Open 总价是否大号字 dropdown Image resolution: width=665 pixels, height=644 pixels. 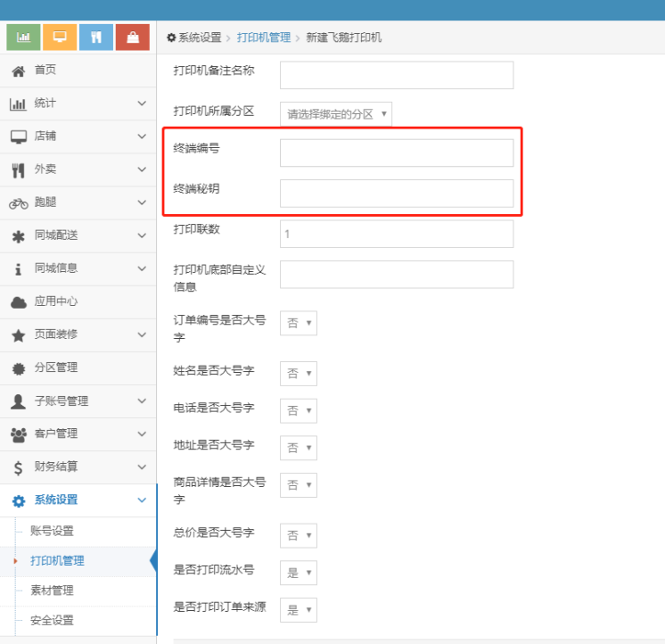coord(299,535)
